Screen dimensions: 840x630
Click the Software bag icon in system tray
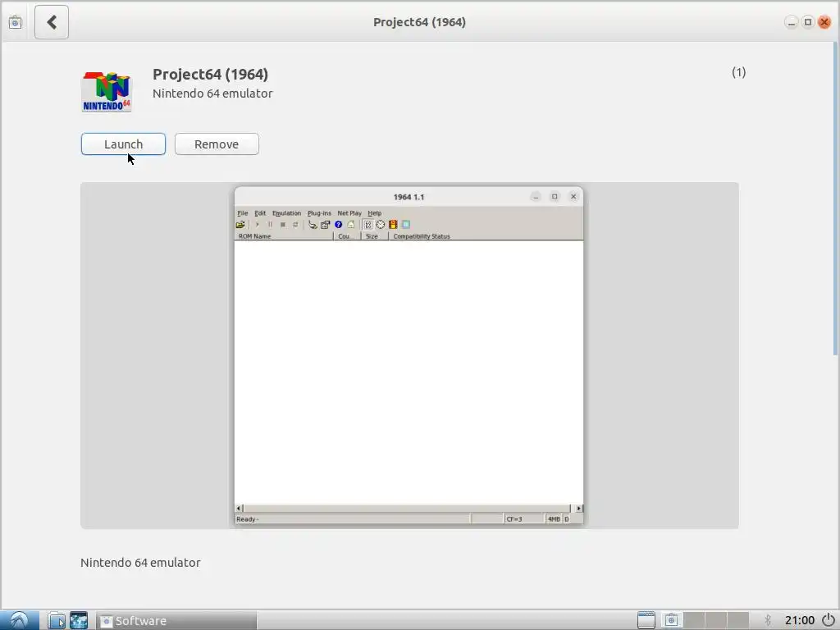671,620
